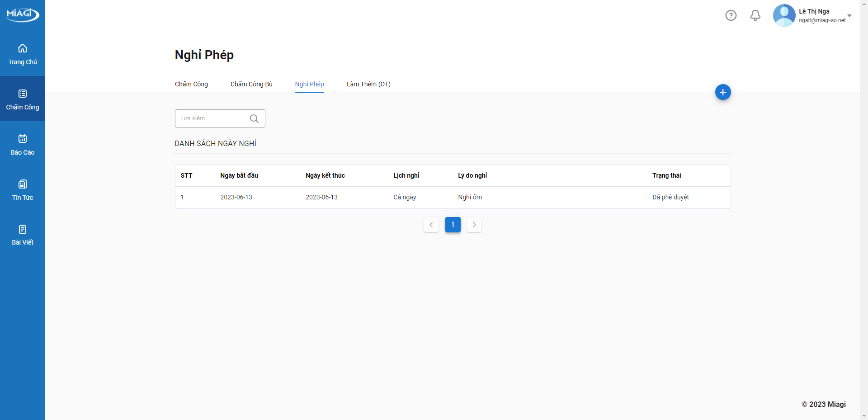Screen dimensions: 868x420
Task: Open Tin Tức news section
Action: pos(23,190)
